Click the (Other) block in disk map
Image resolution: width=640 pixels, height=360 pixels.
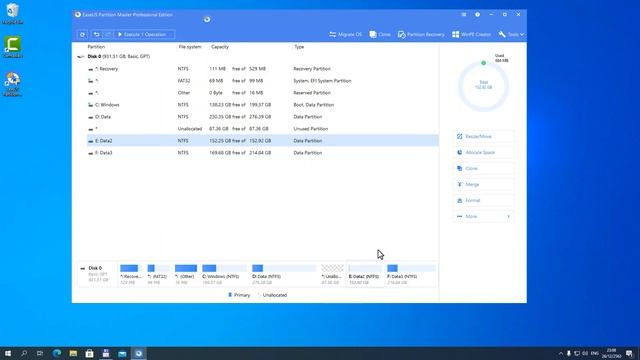point(186,274)
